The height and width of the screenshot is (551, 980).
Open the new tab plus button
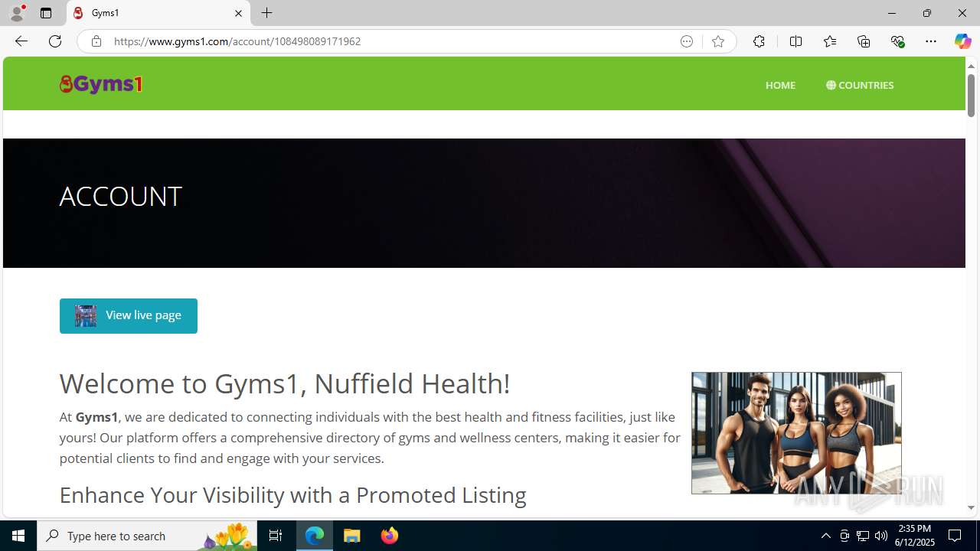pyautogui.click(x=266, y=13)
